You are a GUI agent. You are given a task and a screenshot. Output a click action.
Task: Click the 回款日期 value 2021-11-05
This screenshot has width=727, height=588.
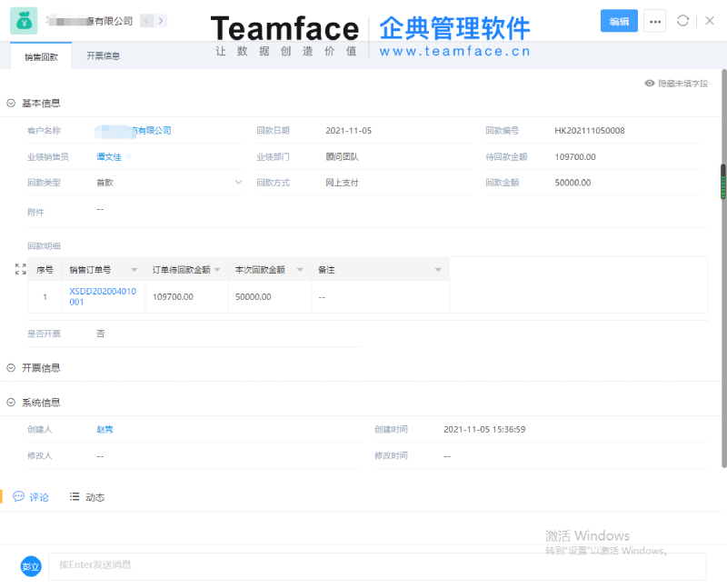(349, 131)
